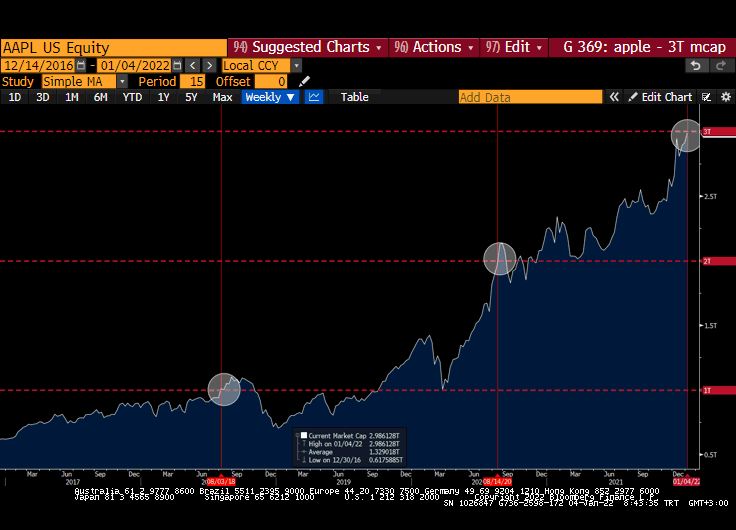Viewport: 736px width, 530px height.
Task: Select the line chart type icon
Action: (314, 97)
